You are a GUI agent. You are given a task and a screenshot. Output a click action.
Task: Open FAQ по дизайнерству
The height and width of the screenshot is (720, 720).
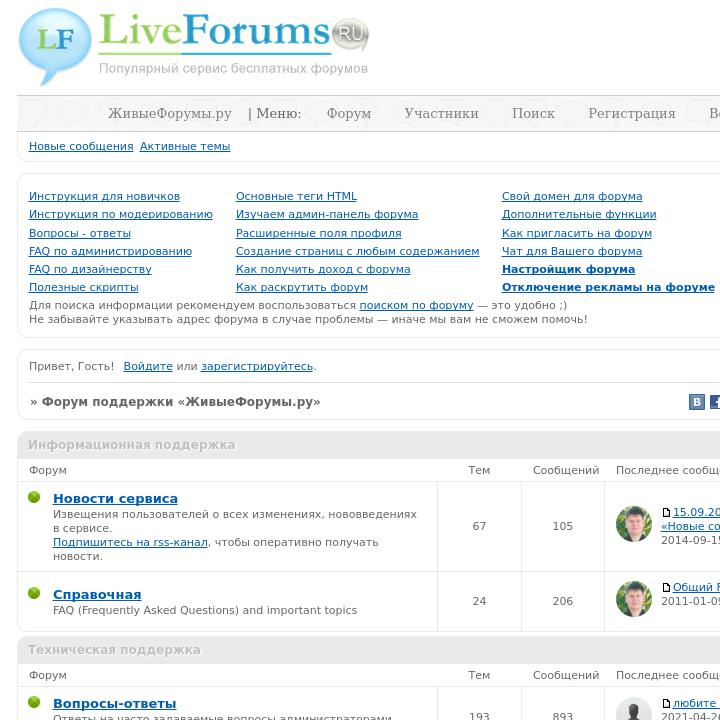90,270
